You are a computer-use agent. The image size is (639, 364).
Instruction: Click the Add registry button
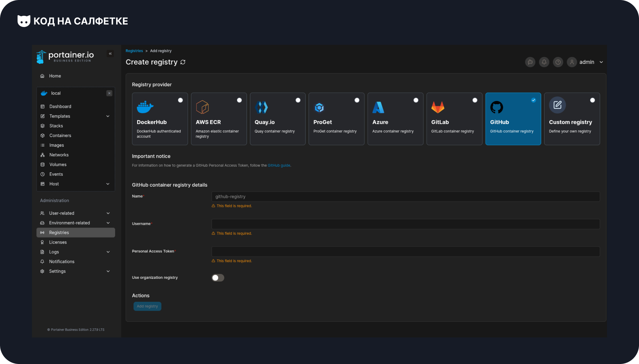147,306
